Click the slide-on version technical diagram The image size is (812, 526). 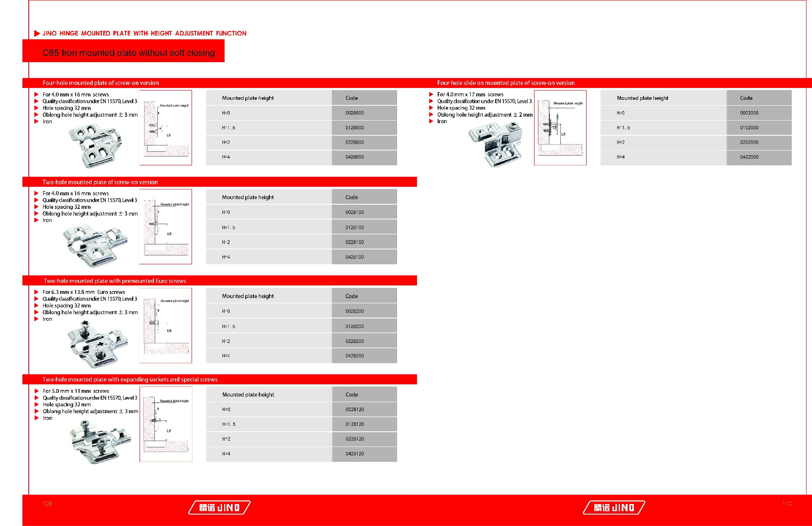click(x=560, y=128)
